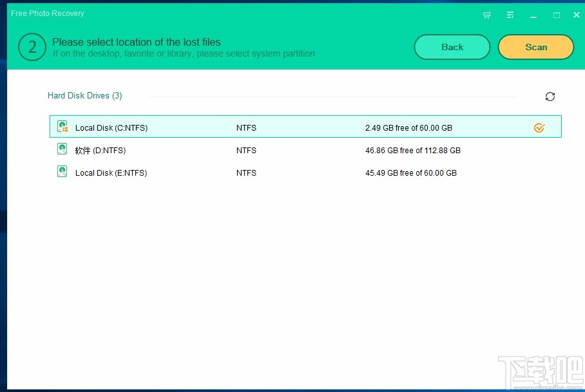Select the Local Disk (C:NTFS) row

point(305,127)
